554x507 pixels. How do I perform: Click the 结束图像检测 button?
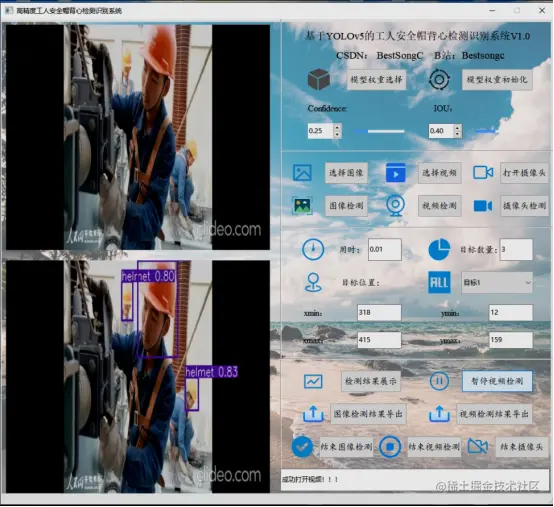pyautogui.click(x=346, y=447)
